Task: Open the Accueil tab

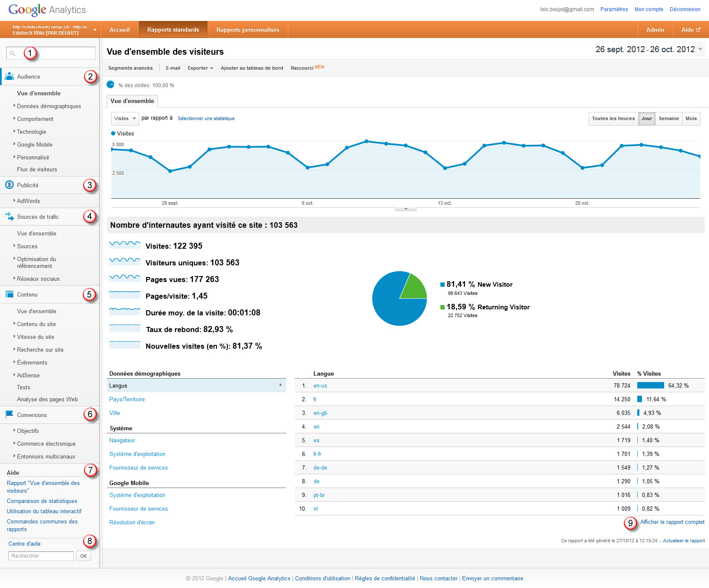Action: (x=120, y=29)
